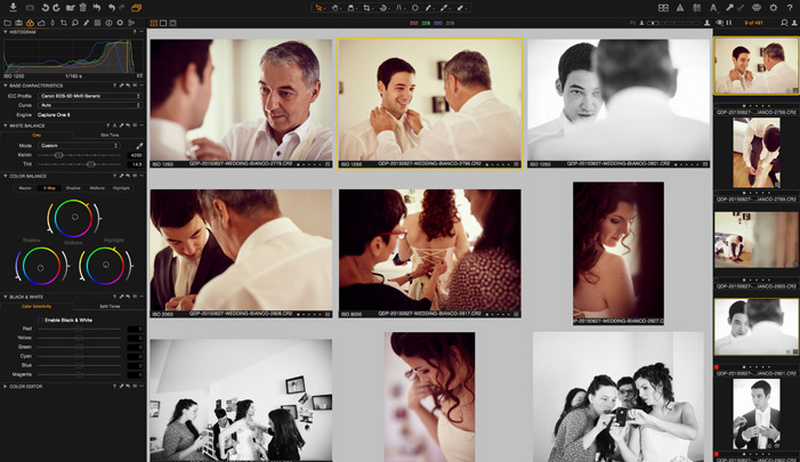Switch viewer to multi-view grid mode
This screenshot has width=800, height=462.
click(154, 23)
